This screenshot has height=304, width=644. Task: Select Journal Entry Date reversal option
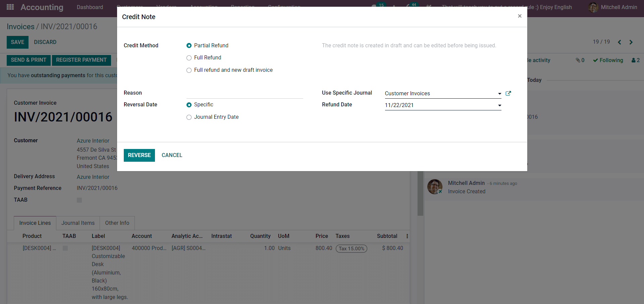[x=189, y=117]
